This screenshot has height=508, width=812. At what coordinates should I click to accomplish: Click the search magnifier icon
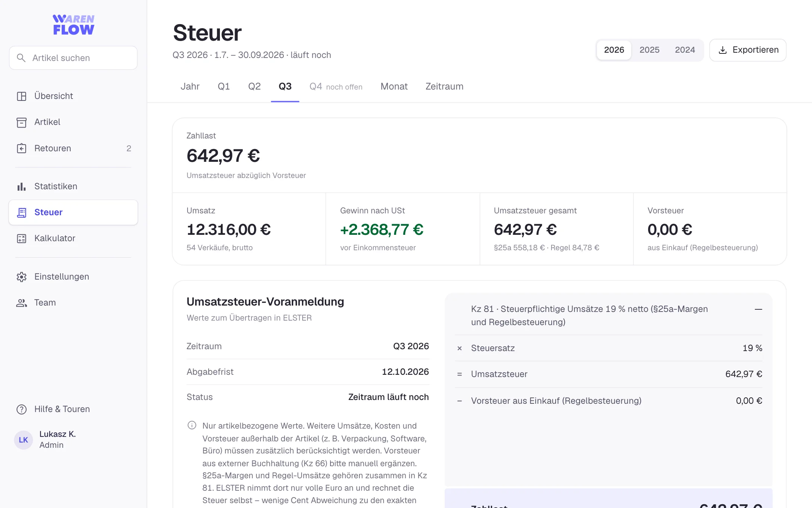tap(21, 58)
